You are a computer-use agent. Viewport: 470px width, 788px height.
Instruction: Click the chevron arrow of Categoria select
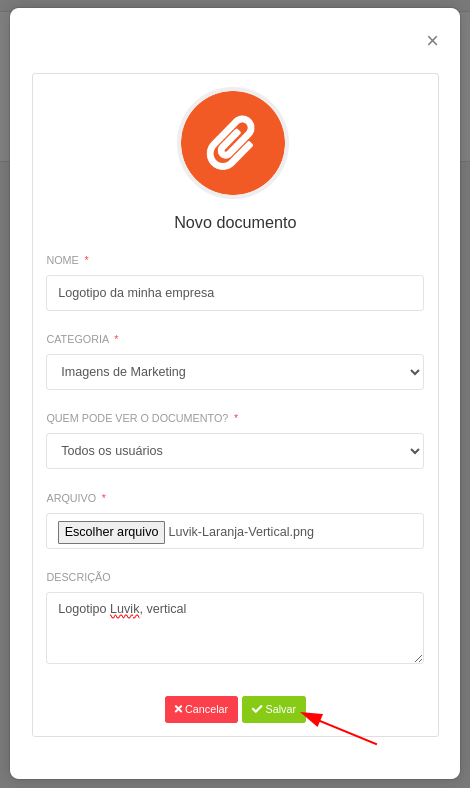(x=415, y=372)
